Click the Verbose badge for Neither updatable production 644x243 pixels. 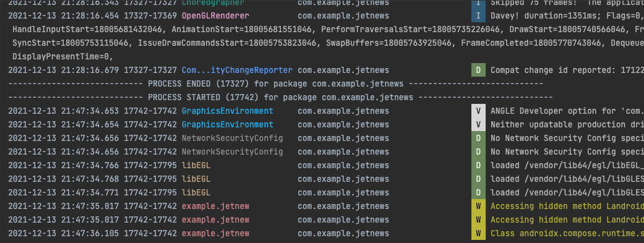point(478,124)
